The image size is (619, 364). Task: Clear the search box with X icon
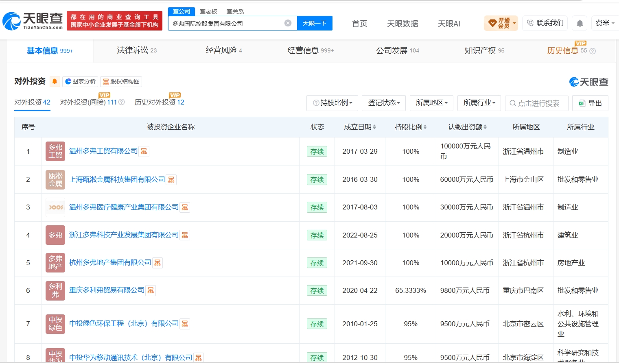tap(288, 23)
